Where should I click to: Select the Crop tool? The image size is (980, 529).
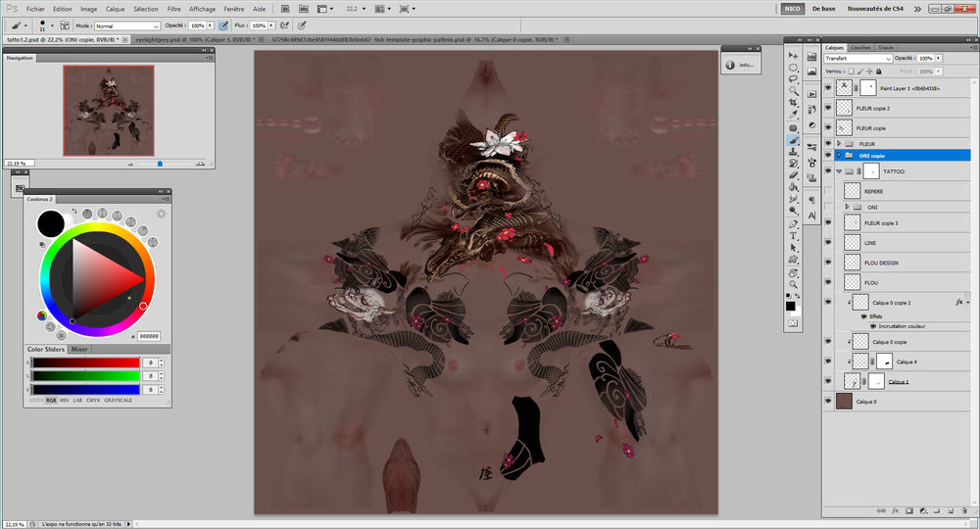[x=793, y=103]
